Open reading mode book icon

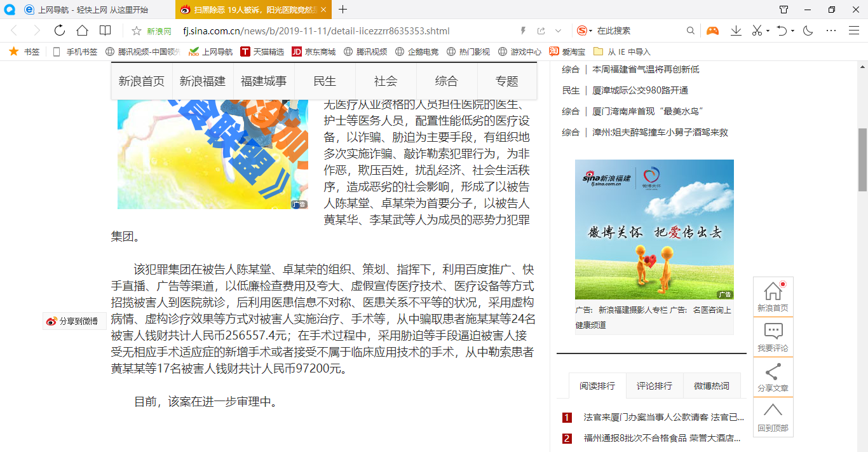pos(105,31)
